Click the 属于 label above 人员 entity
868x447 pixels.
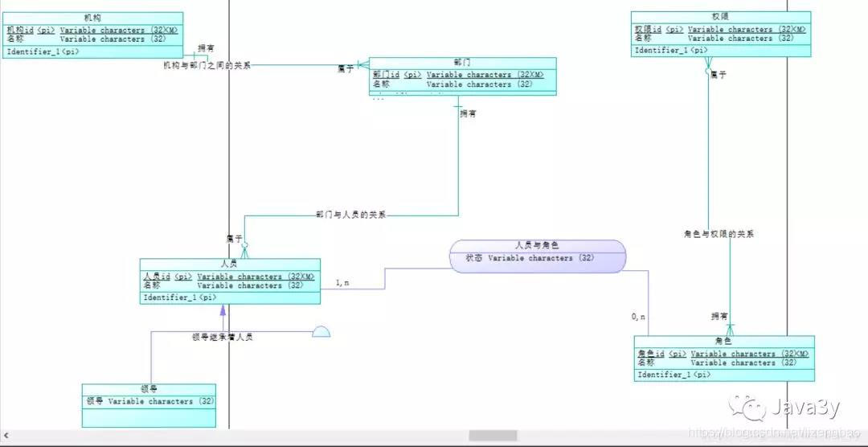[x=234, y=239]
